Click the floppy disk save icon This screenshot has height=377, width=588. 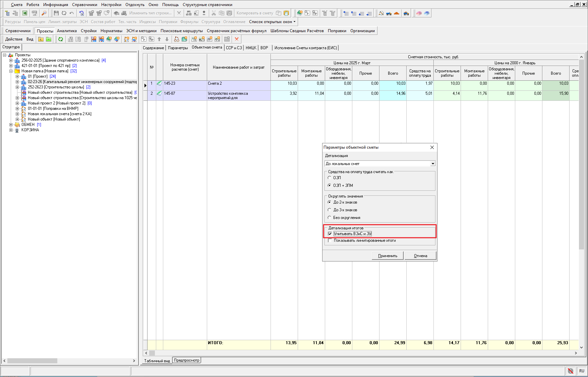tap(56, 13)
